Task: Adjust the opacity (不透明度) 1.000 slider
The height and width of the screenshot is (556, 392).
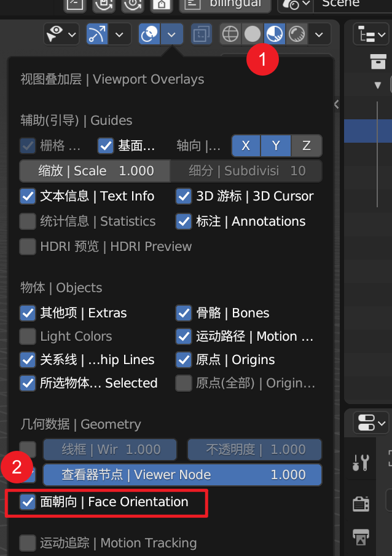Action: 254,449
